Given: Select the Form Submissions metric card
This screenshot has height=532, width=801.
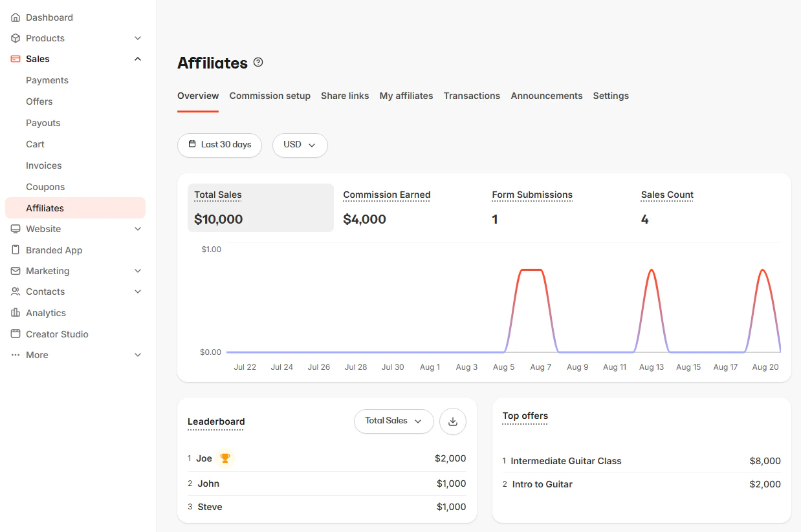Looking at the screenshot, I should click(x=532, y=207).
